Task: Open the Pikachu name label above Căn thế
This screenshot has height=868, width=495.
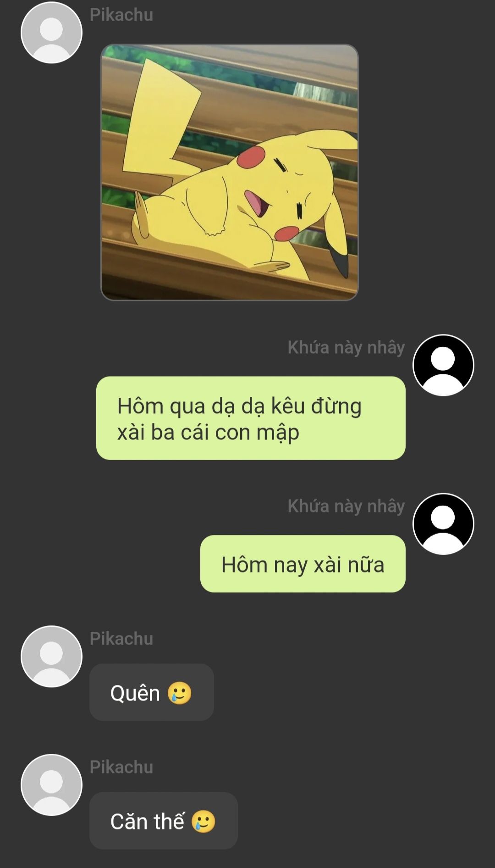Action: [121, 767]
